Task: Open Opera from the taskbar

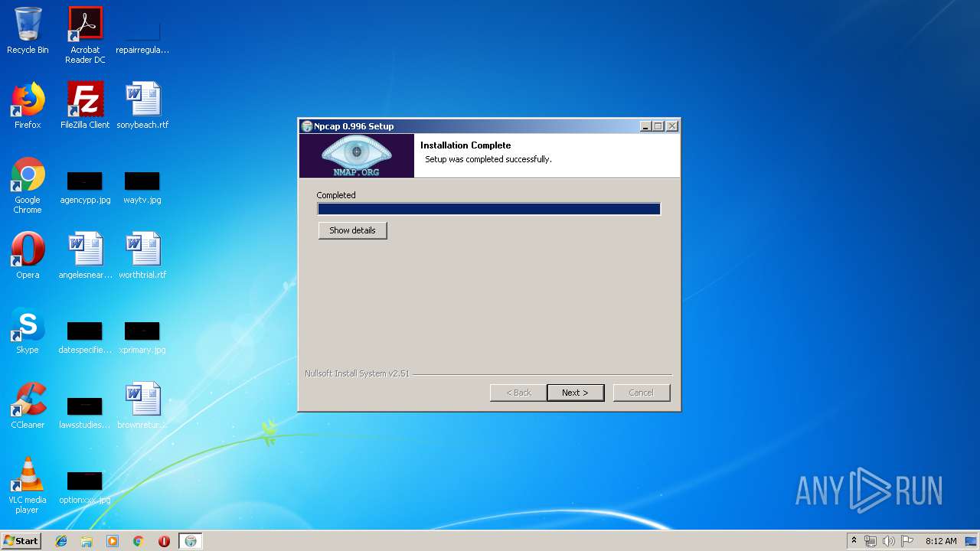Action: (x=164, y=541)
